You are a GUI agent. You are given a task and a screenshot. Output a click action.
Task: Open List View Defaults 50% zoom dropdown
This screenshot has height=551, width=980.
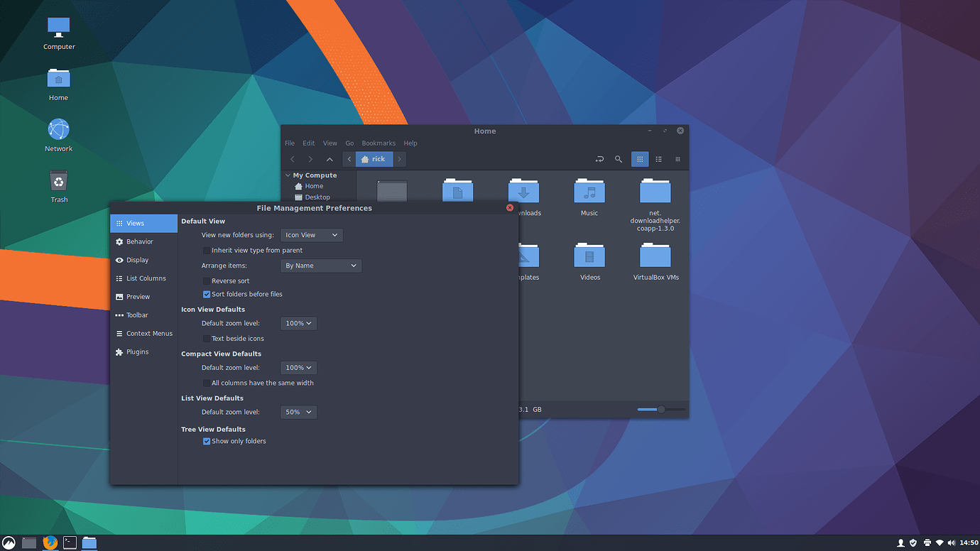click(x=299, y=412)
